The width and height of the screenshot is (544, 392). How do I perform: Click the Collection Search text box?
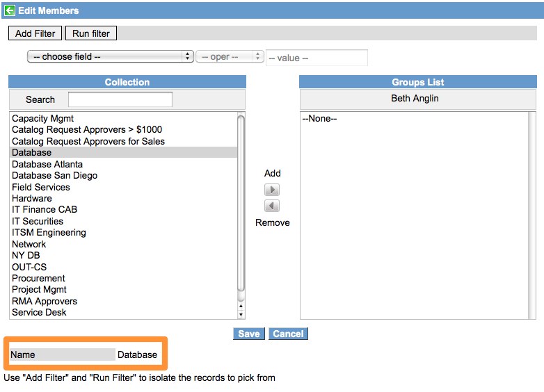click(120, 99)
